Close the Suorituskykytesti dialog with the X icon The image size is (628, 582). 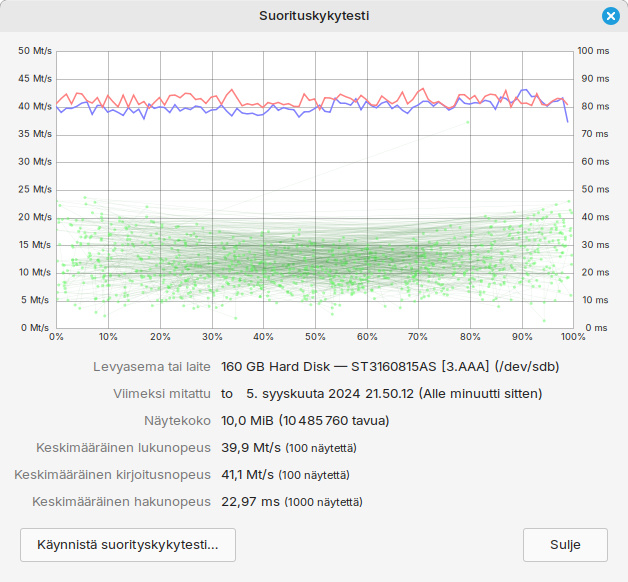tap(611, 16)
